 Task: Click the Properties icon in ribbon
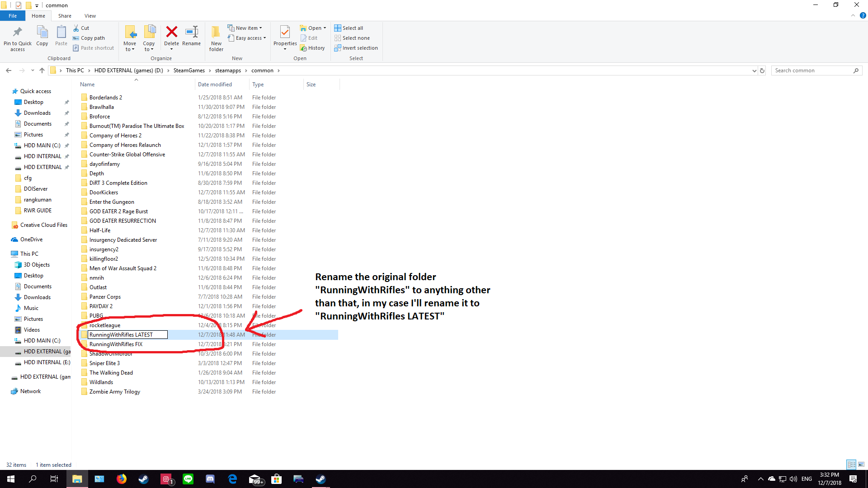pos(285,33)
